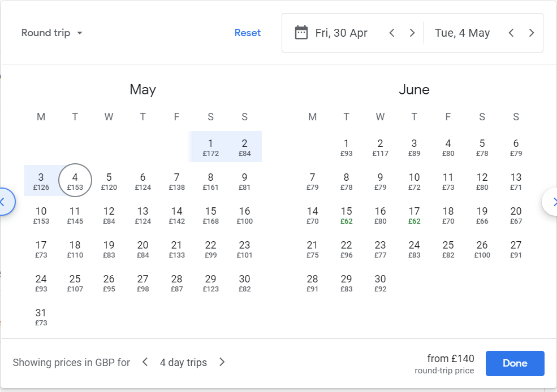Move departure date one day earlier
Screen dimensions: 557x392
[392, 33]
